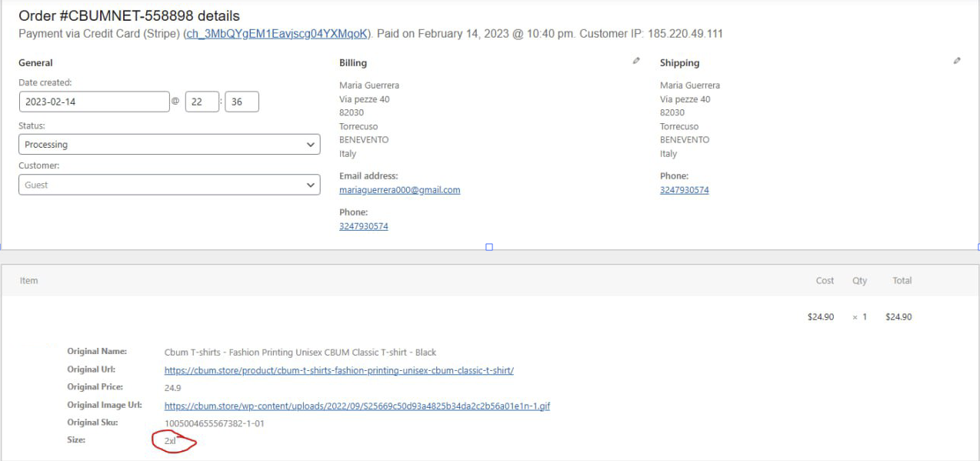
Task: Open the Stripe charge ID link
Action: click(x=278, y=34)
